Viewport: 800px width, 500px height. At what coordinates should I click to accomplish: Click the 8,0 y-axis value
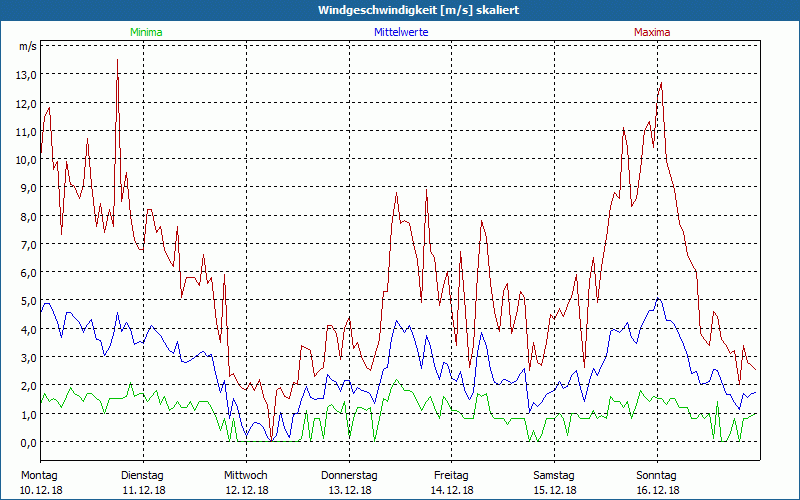28,216
